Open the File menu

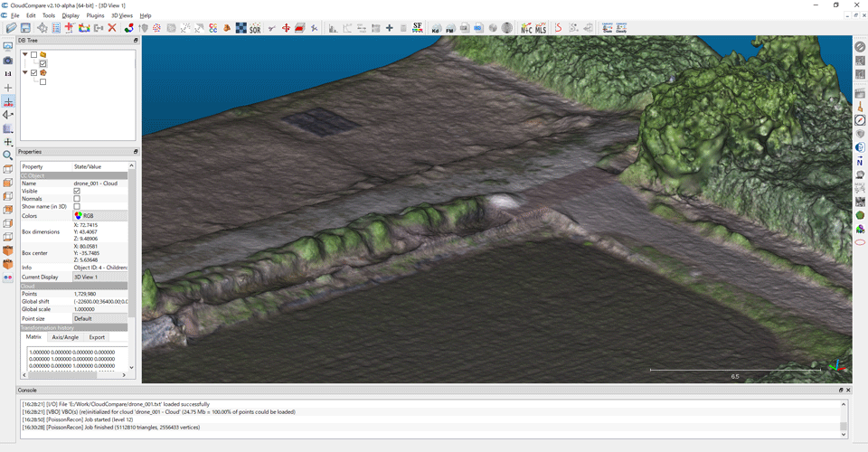point(15,15)
